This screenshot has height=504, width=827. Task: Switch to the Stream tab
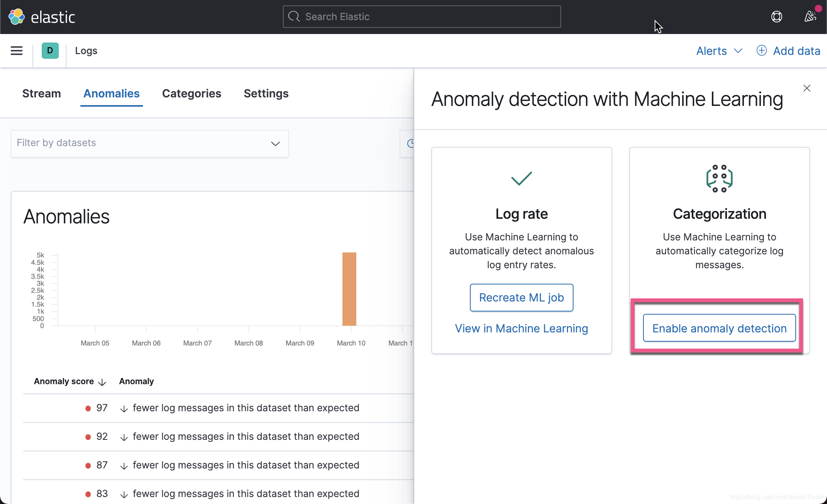pos(41,94)
